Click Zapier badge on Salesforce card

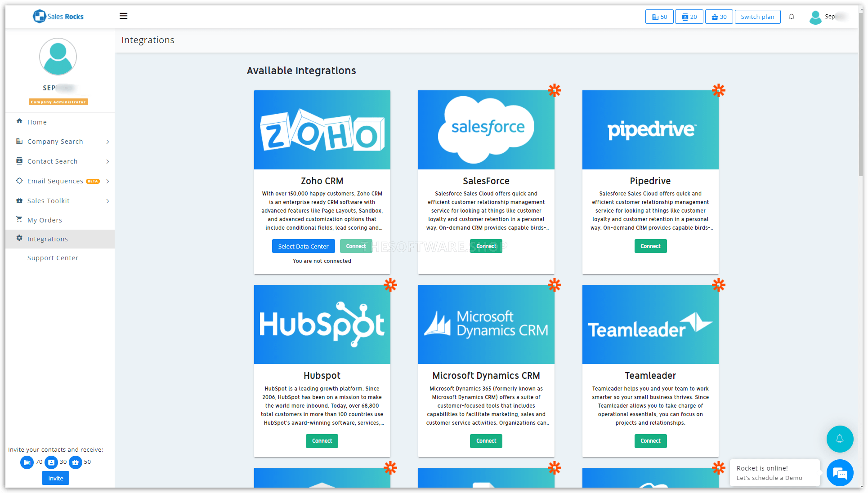pyautogui.click(x=554, y=90)
